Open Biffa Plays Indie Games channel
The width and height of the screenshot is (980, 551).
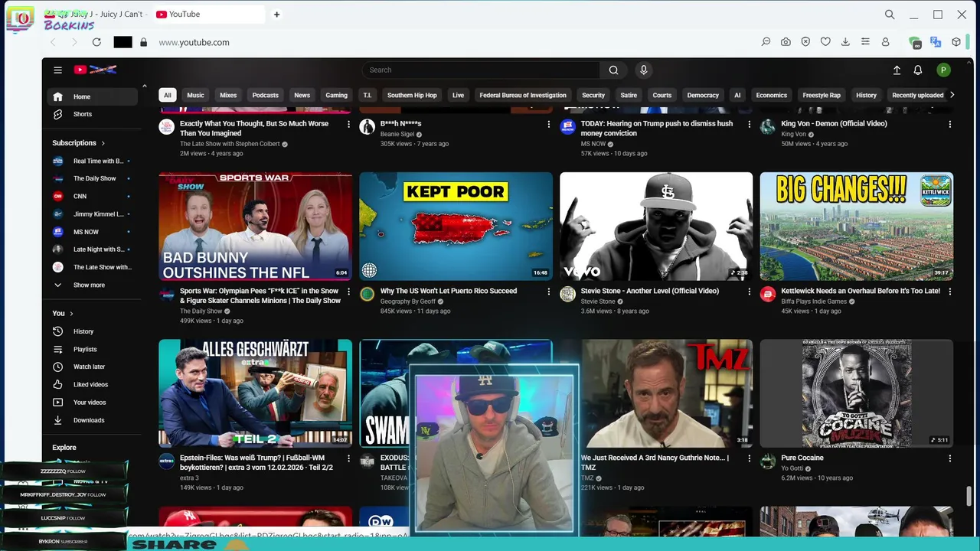tap(814, 302)
